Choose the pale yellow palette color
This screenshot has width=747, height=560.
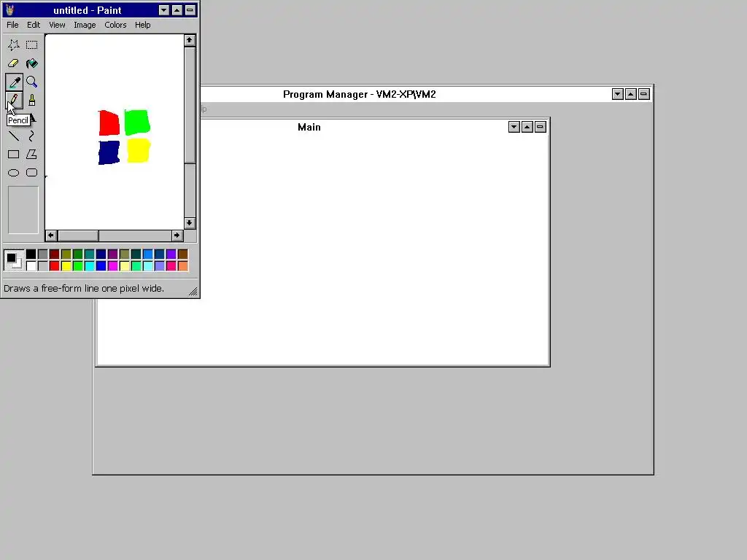(x=124, y=265)
